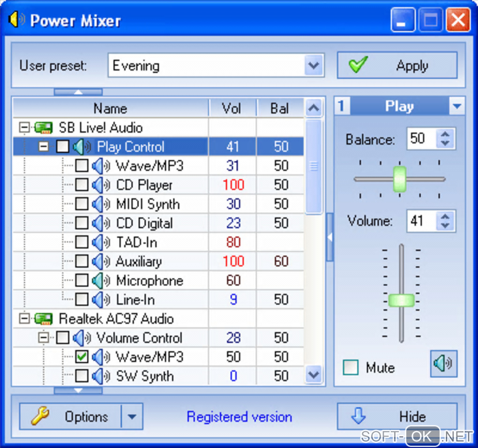Click the TAD-In speaker icon

101,243
